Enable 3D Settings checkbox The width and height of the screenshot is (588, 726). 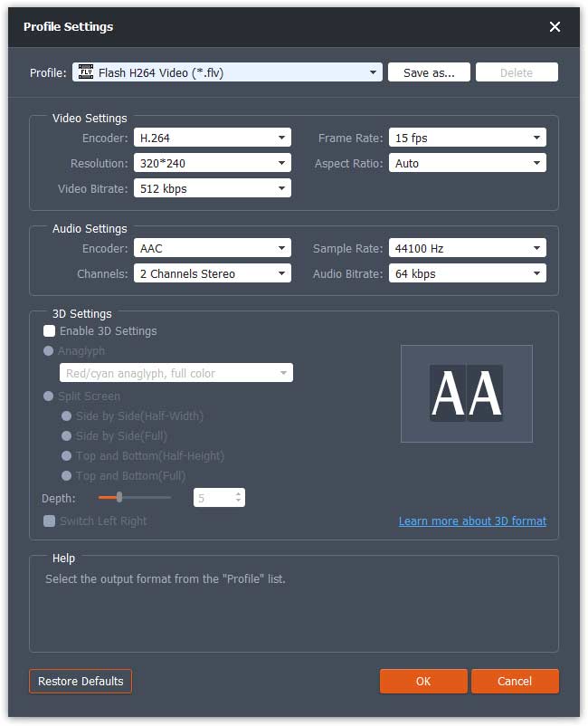(50, 331)
